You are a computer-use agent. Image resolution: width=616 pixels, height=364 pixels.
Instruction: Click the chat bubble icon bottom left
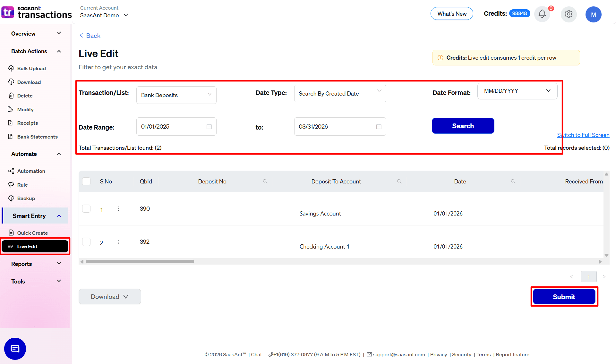click(15, 349)
